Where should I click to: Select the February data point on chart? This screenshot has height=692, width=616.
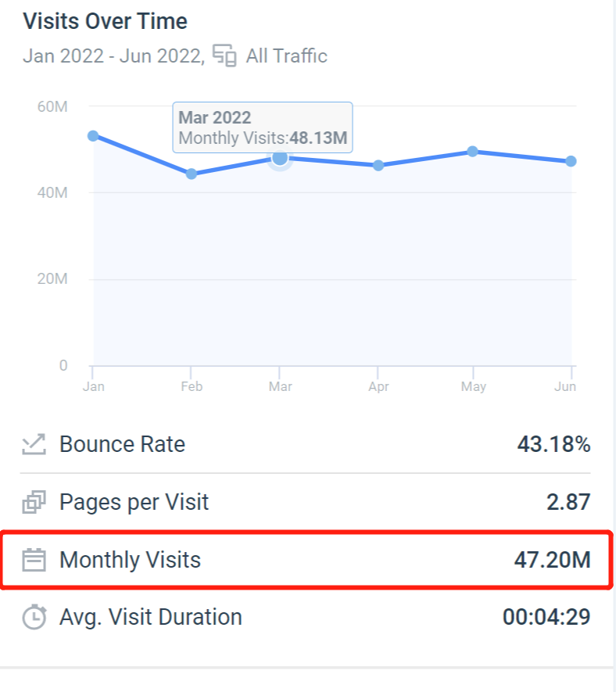tap(191, 174)
